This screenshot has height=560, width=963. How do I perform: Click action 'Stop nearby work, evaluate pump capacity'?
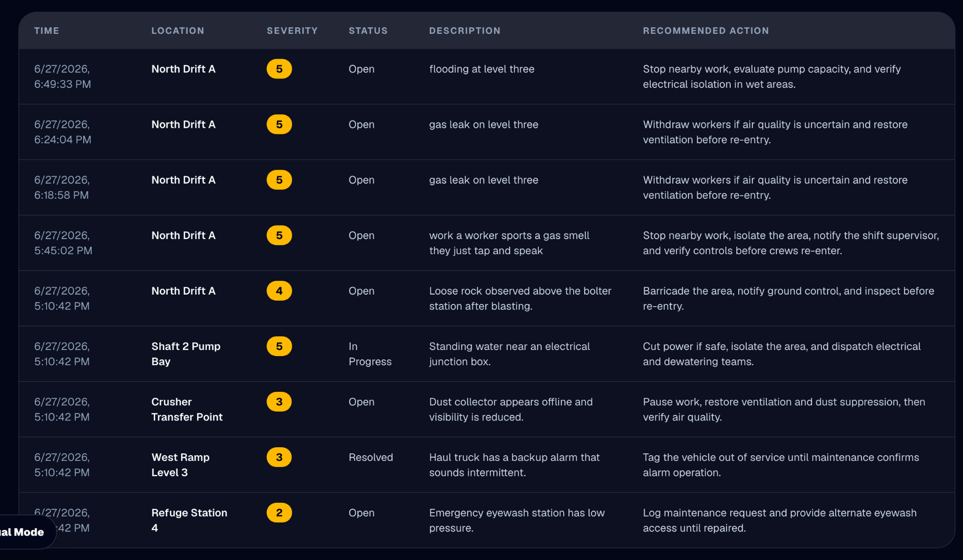[x=772, y=77]
